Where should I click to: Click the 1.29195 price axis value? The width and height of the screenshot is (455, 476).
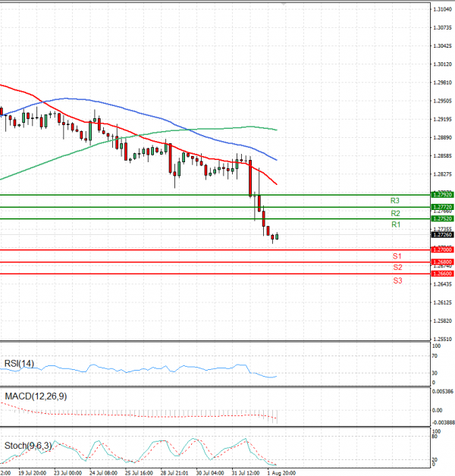tap(443, 119)
